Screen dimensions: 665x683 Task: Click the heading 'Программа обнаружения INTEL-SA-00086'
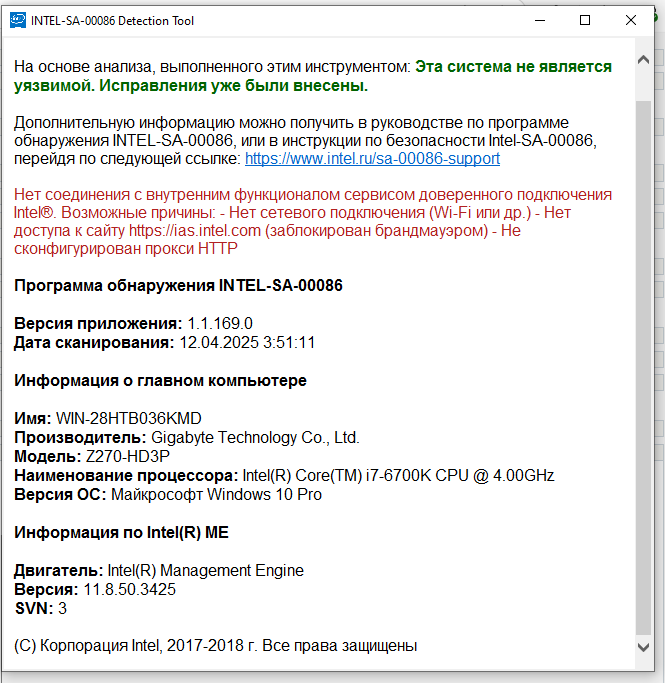point(178,286)
